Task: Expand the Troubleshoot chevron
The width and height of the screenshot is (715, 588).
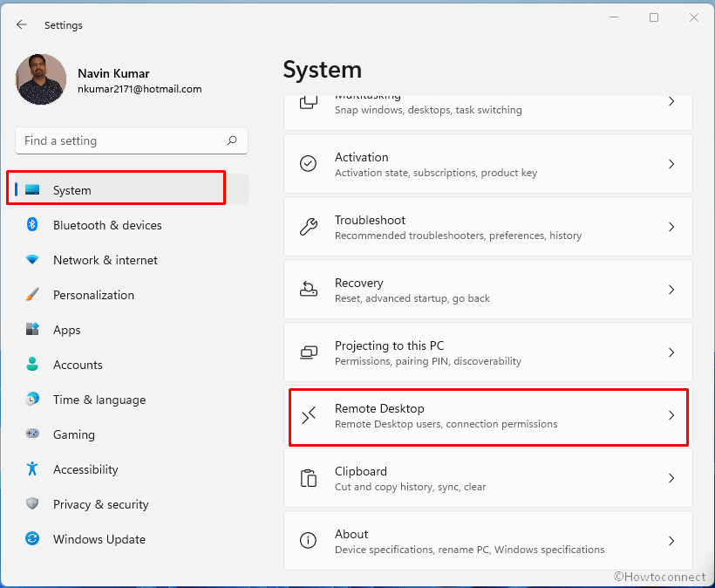Action: [x=671, y=227]
